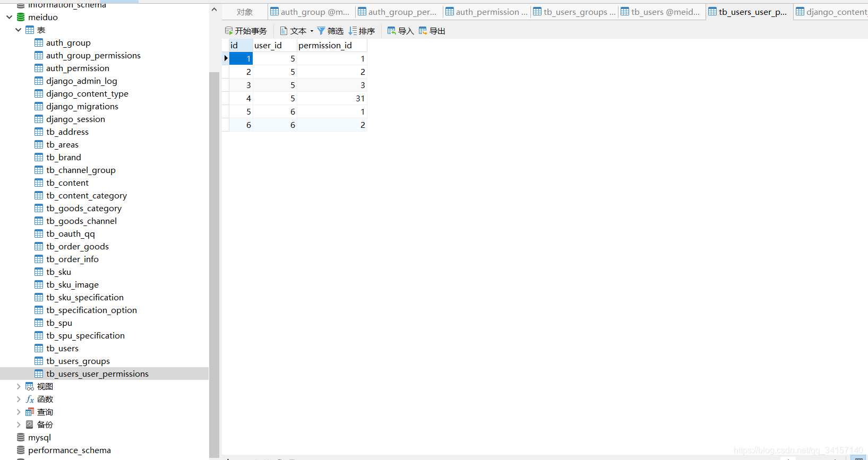This screenshot has height=460, width=868.
Task: Click the Export (导出) icon
Action: click(423, 31)
